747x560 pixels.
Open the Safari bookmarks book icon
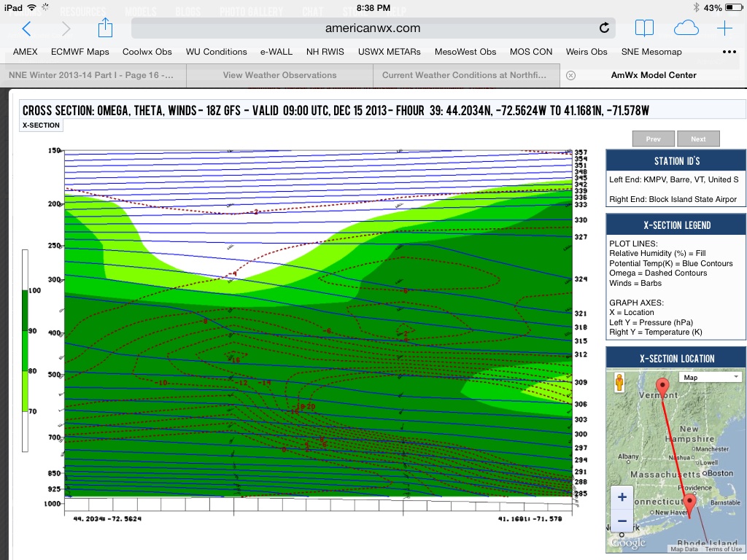[644, 28]
